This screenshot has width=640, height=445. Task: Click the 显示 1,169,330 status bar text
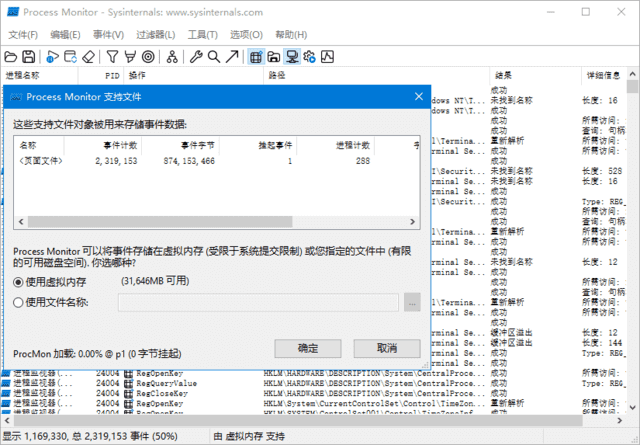(x=91, y=436)
